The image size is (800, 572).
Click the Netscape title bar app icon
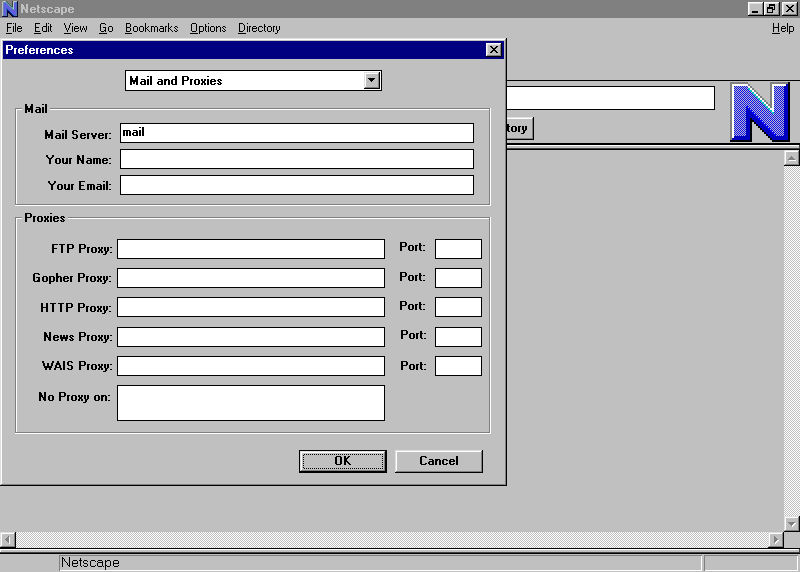[x=9, y=9]
